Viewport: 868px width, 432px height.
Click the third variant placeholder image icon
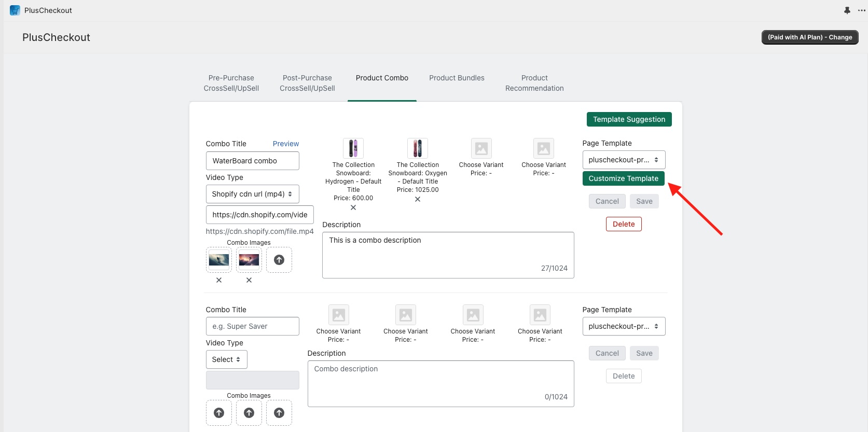coord(481,149)
